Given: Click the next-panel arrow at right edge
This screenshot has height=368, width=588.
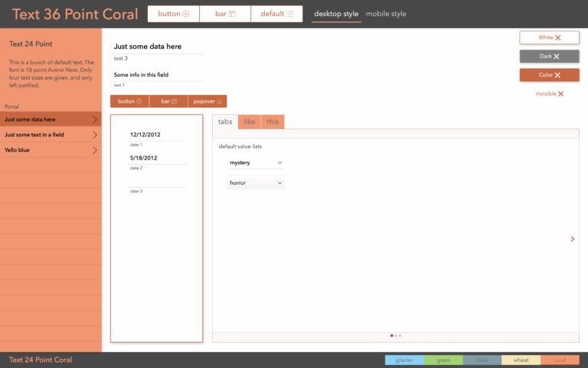Looking at the screenshot, I should pyautogui.click(x=572, y=239).
